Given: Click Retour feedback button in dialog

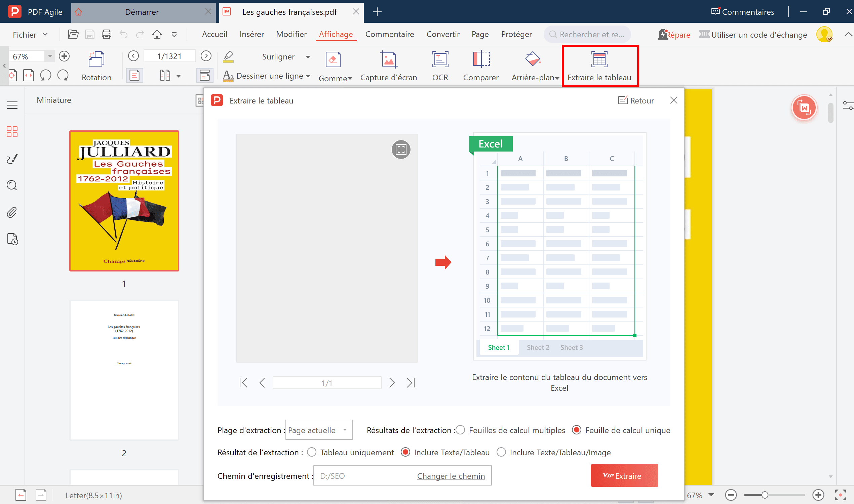Looking at the screenshot, I should 636,100.
